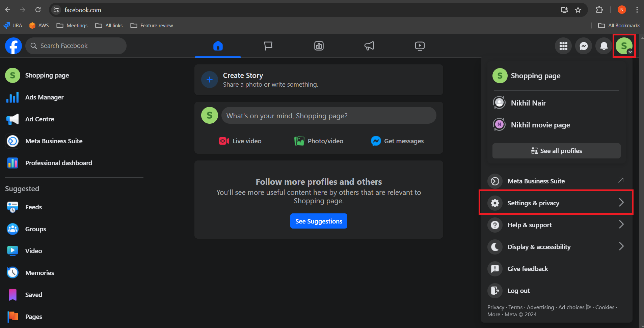Click the More footer link
The height and width of the screenshot is (328, 644).
click(494, 315)
